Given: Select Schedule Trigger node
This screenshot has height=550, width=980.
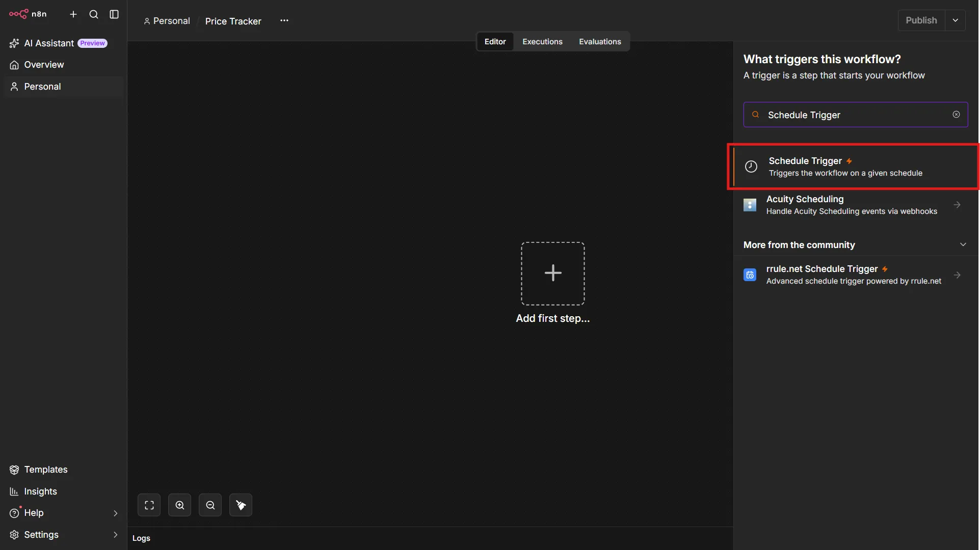Looking at the screenshot, I should click(855, 167).
